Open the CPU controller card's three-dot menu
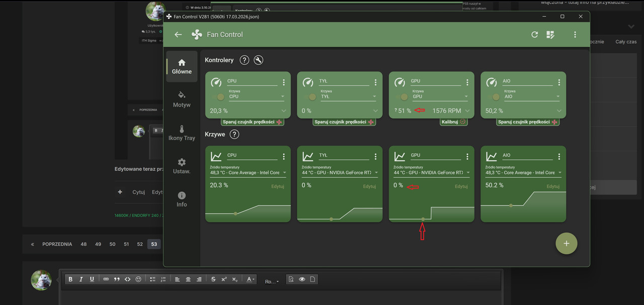Screen dimensions: 644x305 [x=284, y=82]
